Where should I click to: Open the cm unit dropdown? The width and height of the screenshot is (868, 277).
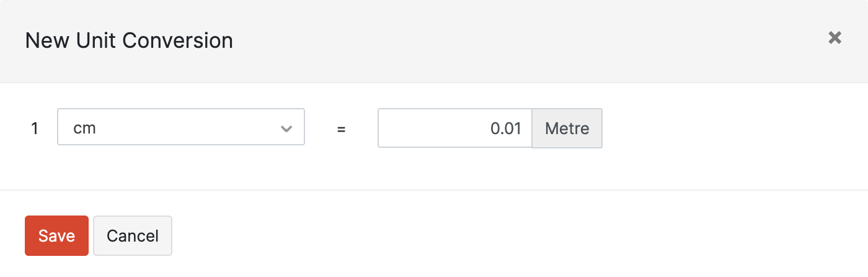pyautogui.click(x=180, y=127)
